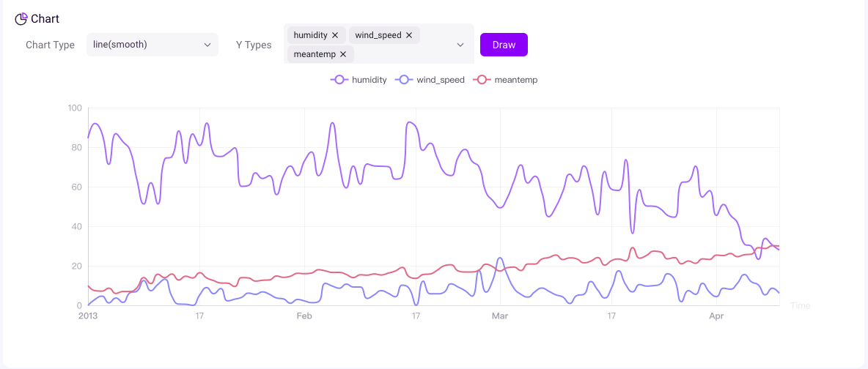This screenshot has height=369, width=868.
Task: Click the humidity legend label
Action: (369, 80)
